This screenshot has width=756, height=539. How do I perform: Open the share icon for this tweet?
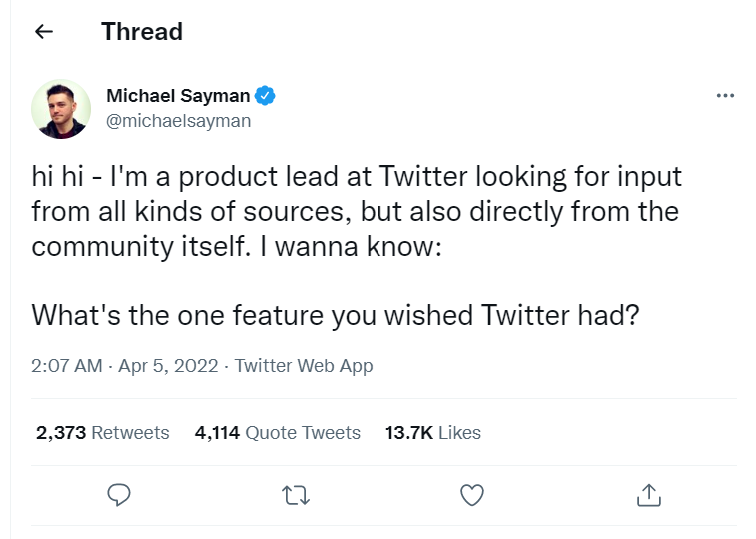648,494
